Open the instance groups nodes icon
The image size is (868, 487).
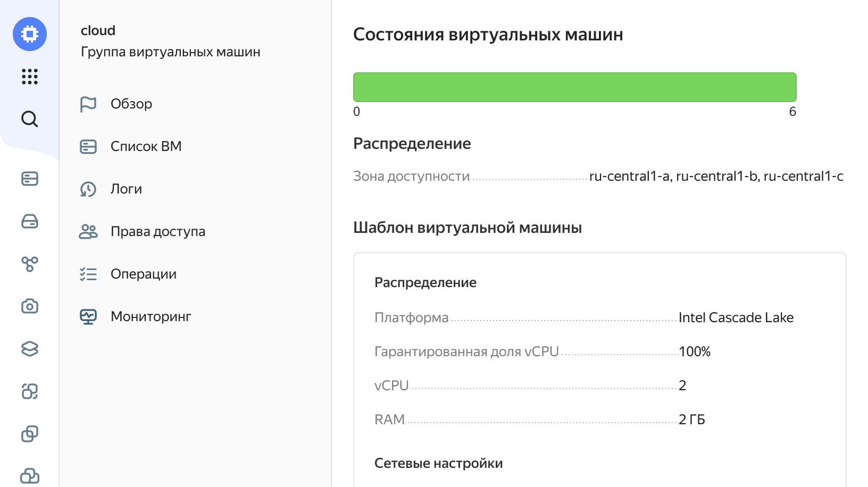[30, 264]
